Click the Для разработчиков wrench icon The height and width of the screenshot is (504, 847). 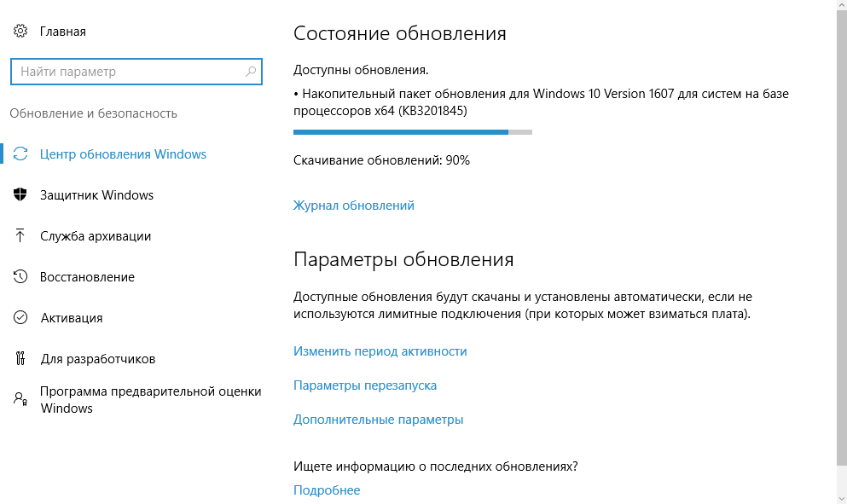(20, 359)
